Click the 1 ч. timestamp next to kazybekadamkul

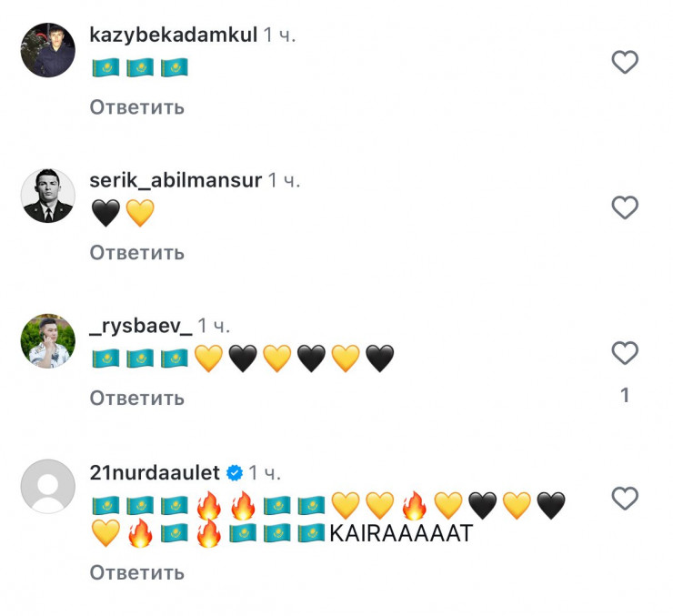(x=279, y=35)
